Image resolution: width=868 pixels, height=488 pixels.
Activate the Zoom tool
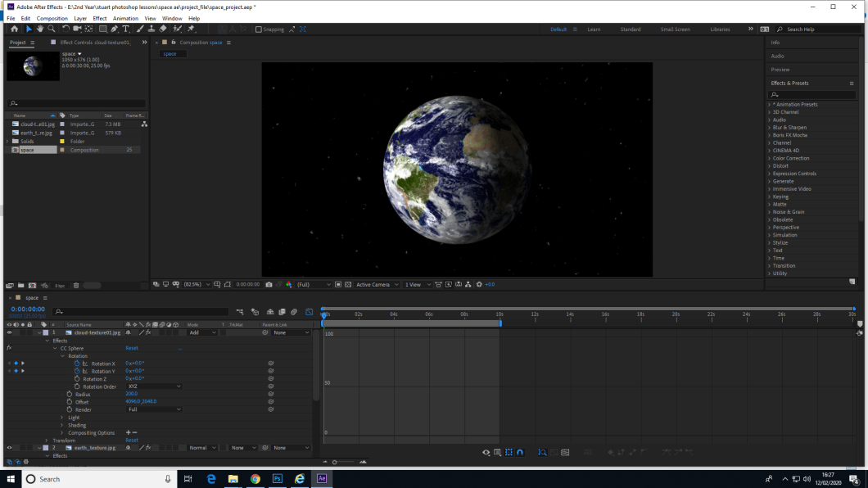[x=51, y=29]
